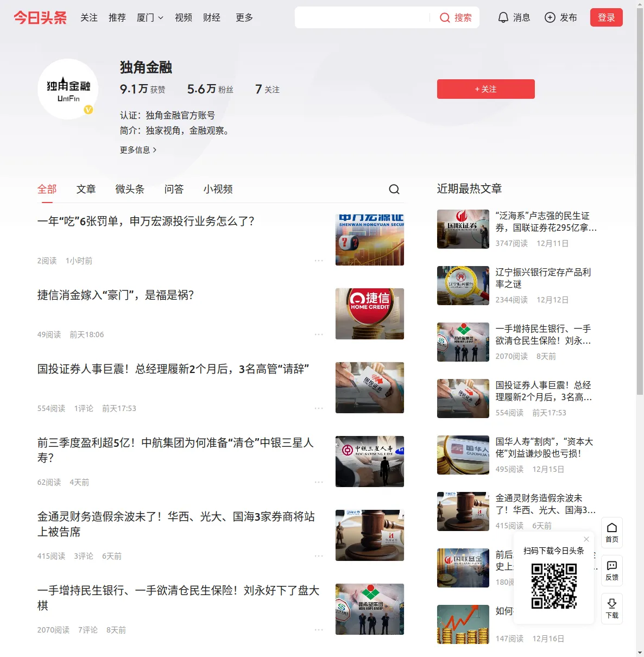The image size is (644, 657).
Task: Open the 金通灵财务造假余波未了 feed article
Action: click(x=176, y=525)
